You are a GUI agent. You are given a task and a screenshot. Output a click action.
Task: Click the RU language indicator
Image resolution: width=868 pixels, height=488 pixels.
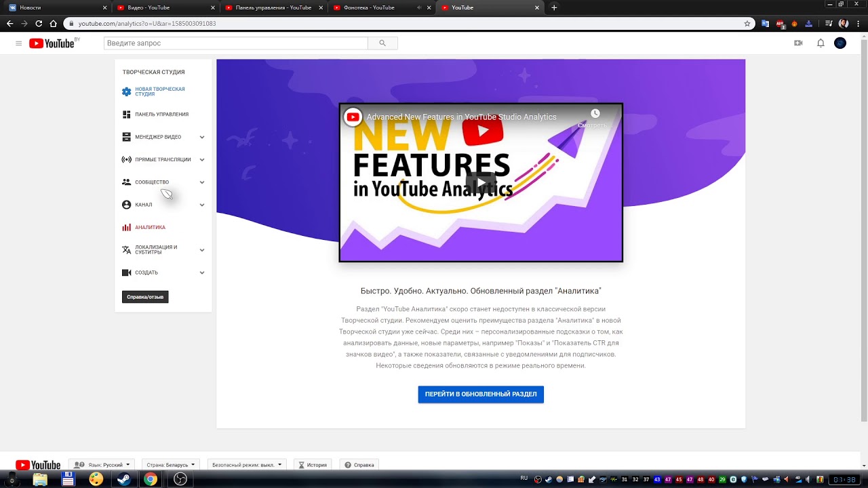524,478
